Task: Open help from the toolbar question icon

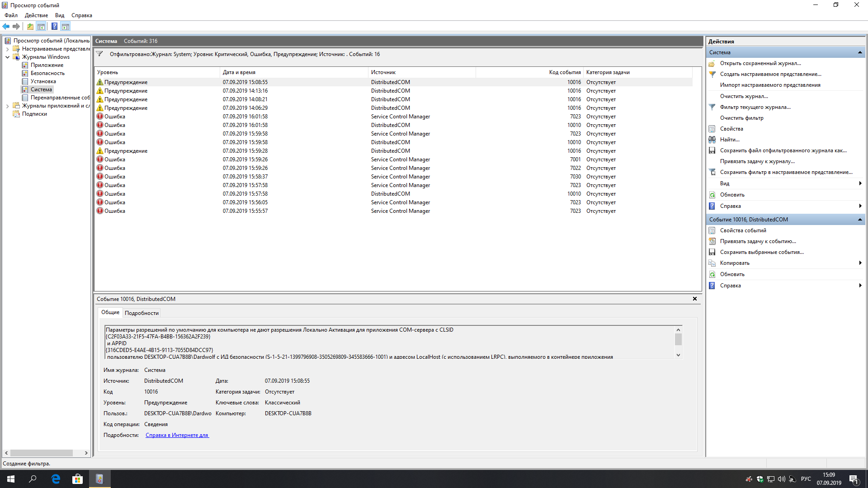Action: (54, 26)
